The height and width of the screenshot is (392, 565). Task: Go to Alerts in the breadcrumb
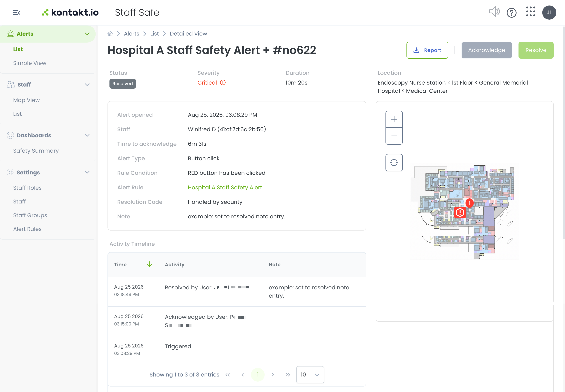131,34
